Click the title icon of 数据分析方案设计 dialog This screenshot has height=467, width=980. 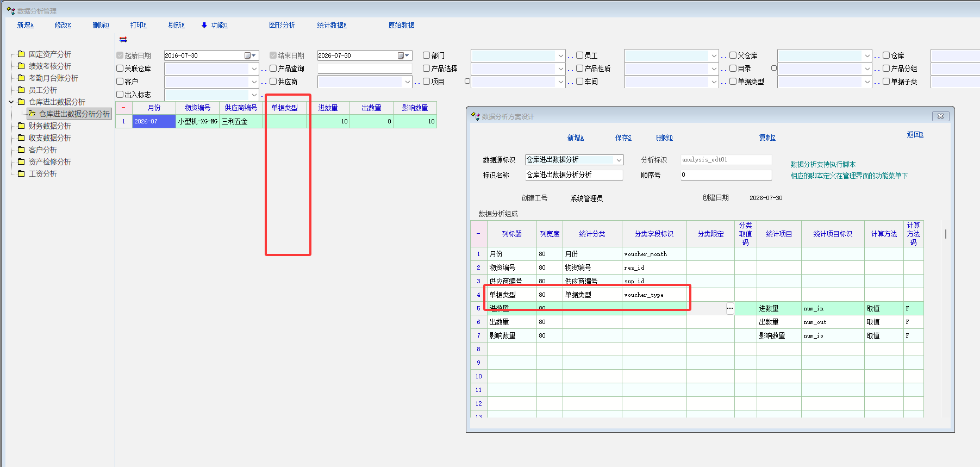476,116
